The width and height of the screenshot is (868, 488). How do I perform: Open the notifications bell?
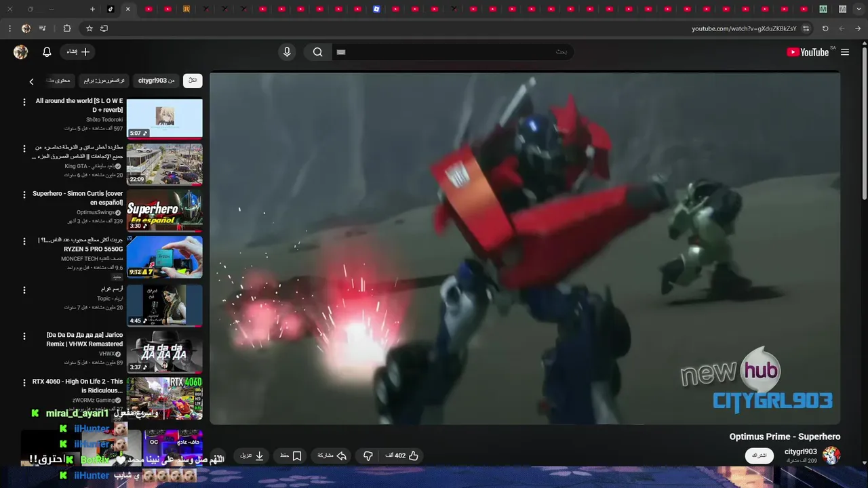47,52
